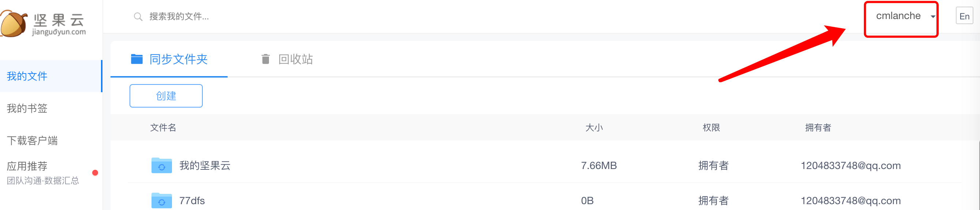Sort by the 大小 column header
This screenshot has width=980, height=210.
594,127
